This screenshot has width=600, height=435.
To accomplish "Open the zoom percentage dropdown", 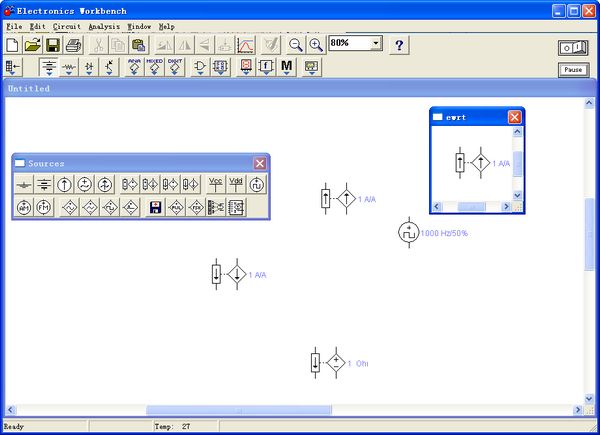I will click(376, 44).
